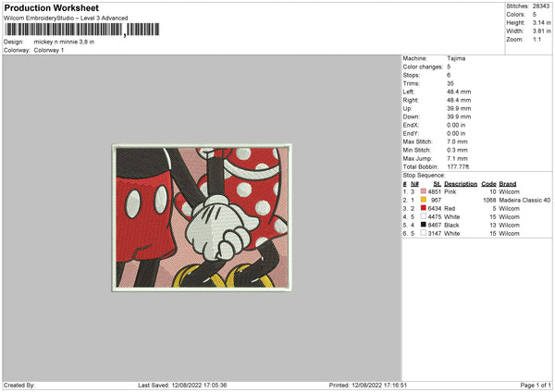Click the Machine value 'Tajima'

[456, 58]
